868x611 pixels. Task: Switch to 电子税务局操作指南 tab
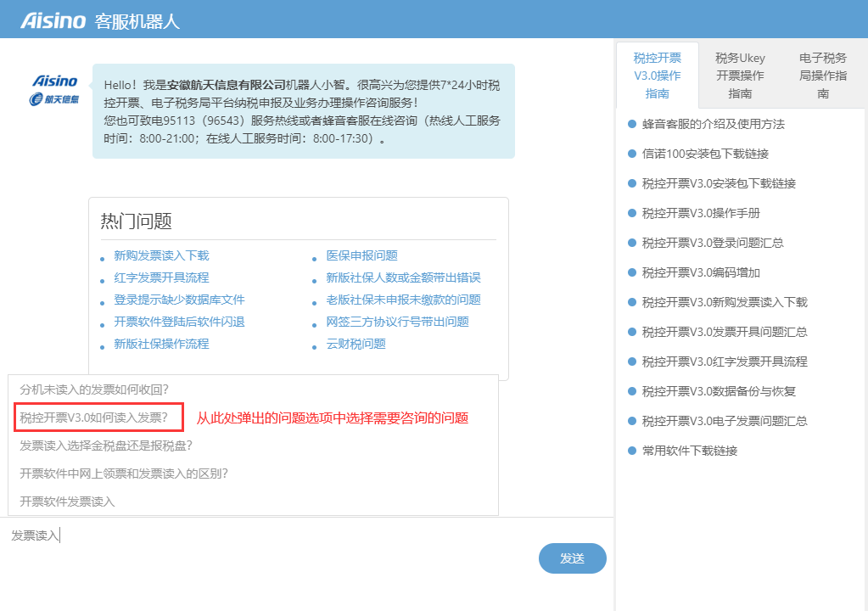point(823,76)
